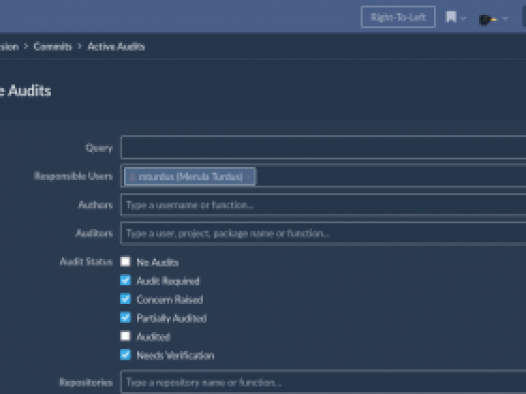Click the user icon in the token
526x394 pixels.
point(133,177)
